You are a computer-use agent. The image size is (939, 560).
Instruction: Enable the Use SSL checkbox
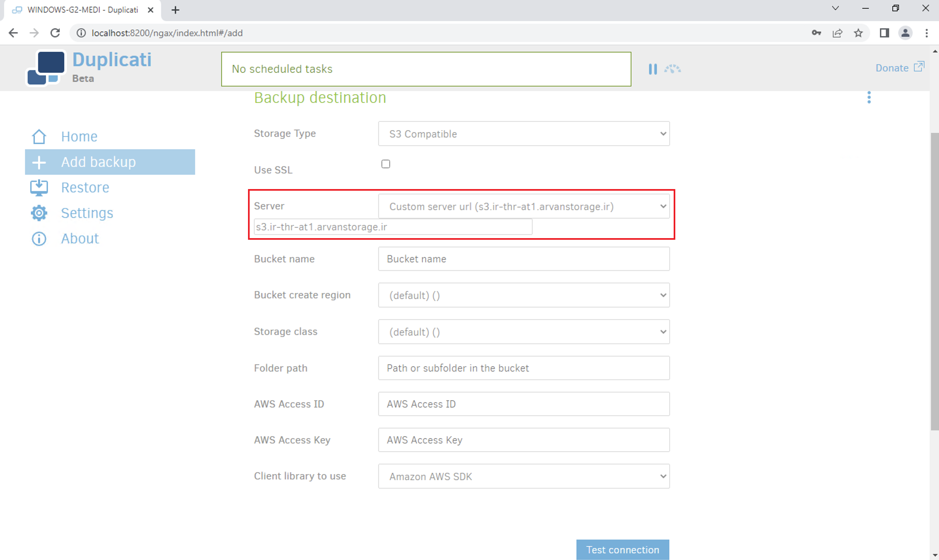385,164
